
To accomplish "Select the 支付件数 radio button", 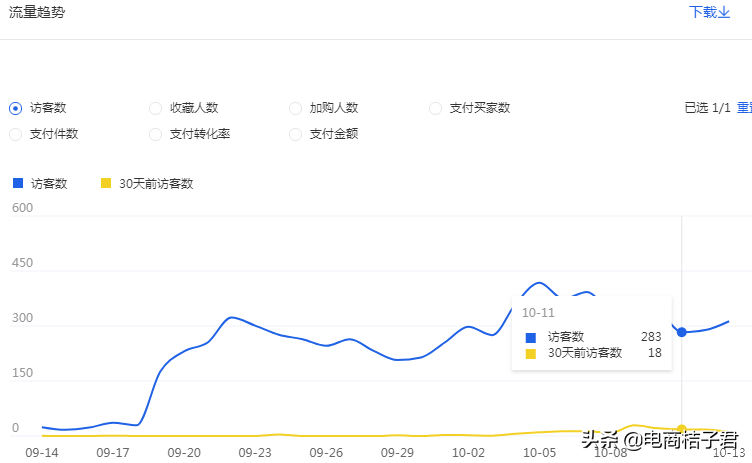I will click(15, 134).
